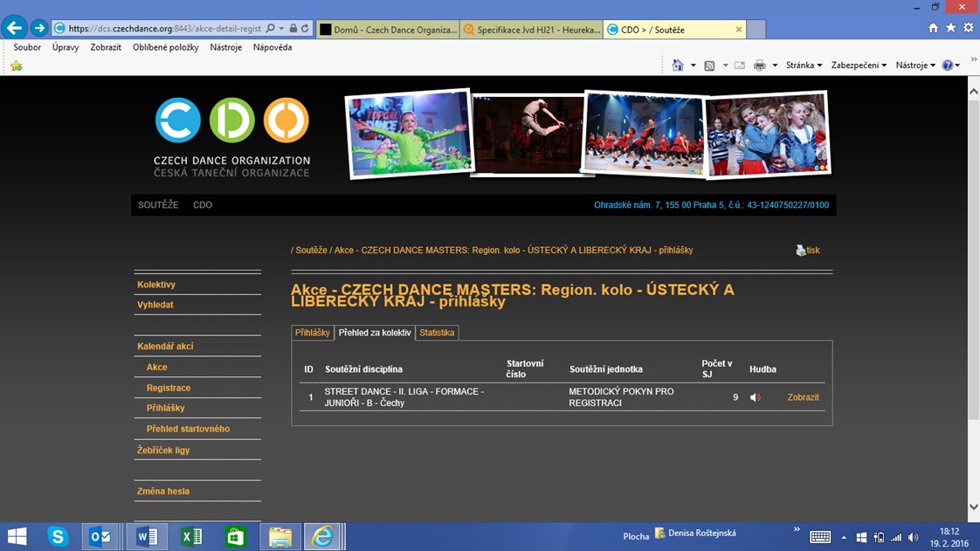Expand the Home page dropdown arrow
Image resolution: width=980 pixels, height=551 pixels.
coord(693,65)
